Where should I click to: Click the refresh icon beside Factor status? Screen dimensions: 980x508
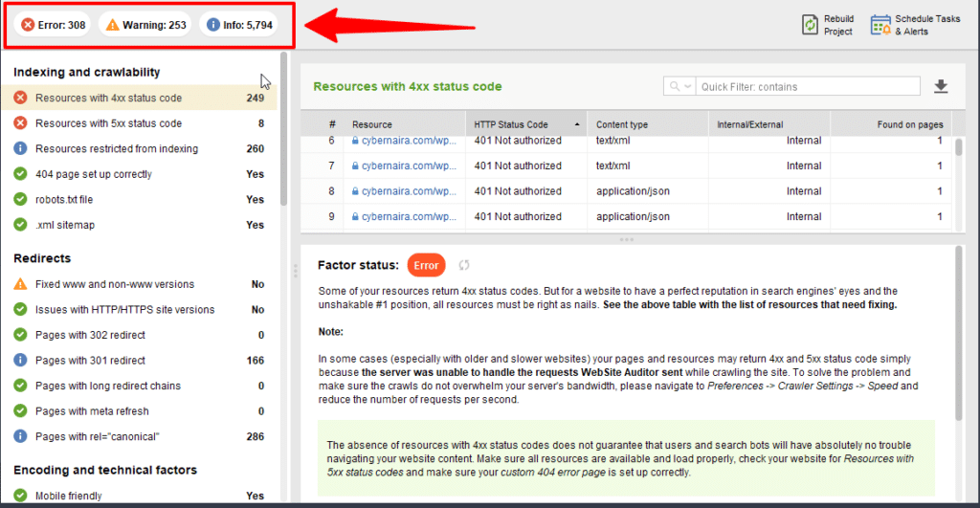coord(465,265)
